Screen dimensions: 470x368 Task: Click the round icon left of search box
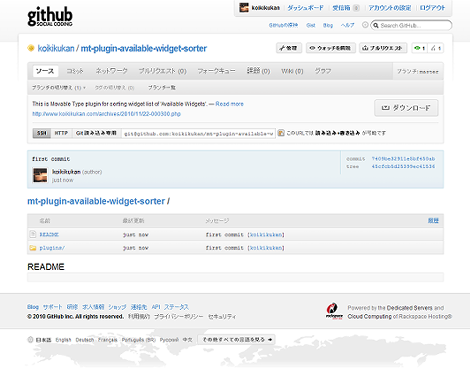coord(365,25)
